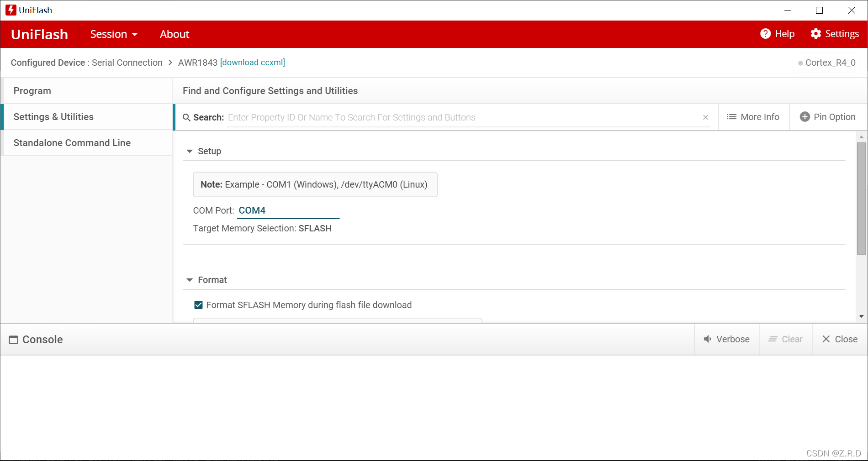This screenshot has width=868, height=461.
Task: Click the Help question mark icon
Action: (765, 34)
